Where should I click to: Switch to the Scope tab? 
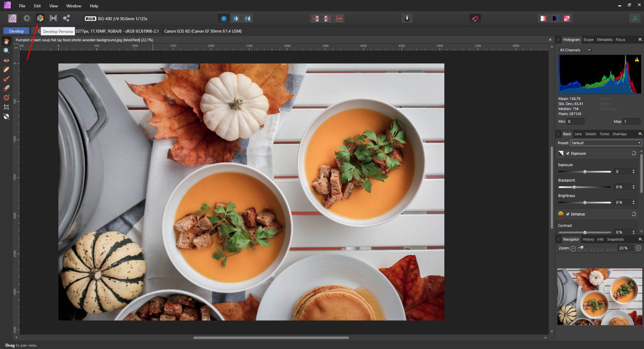588,39
